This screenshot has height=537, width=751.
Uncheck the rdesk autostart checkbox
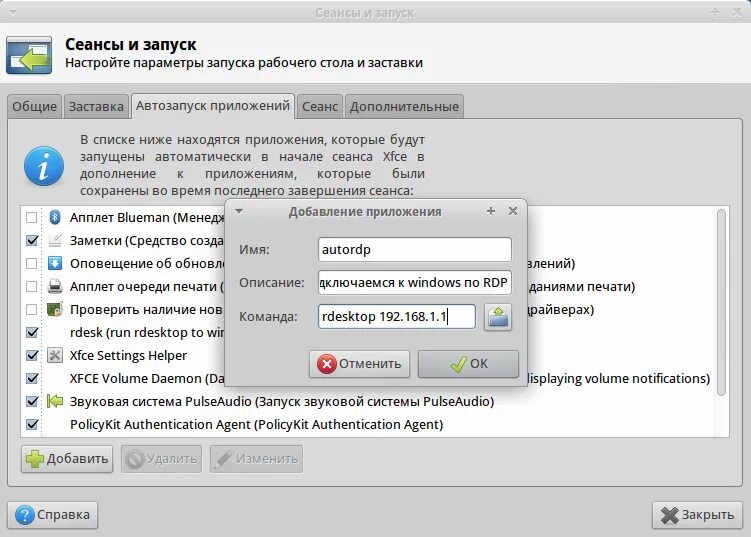[32, 332]
